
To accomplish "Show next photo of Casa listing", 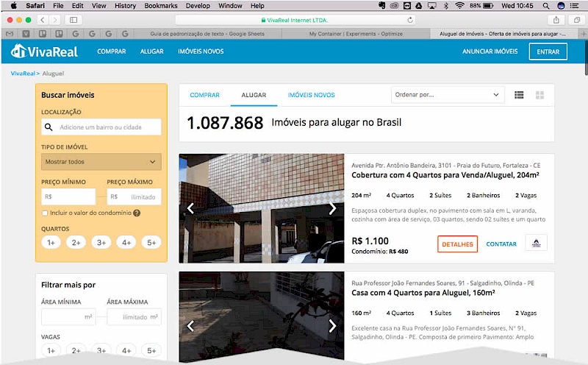I will point(332,325).
